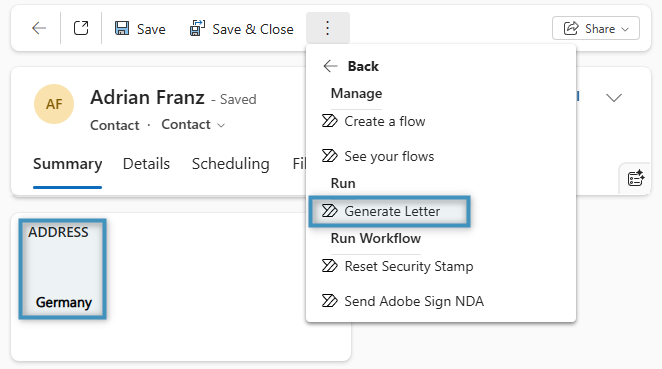Run Send Adobe Sign NDA workflow
Image resolution: width=662 pixels, height=369 pixels.
pos(403,301)
